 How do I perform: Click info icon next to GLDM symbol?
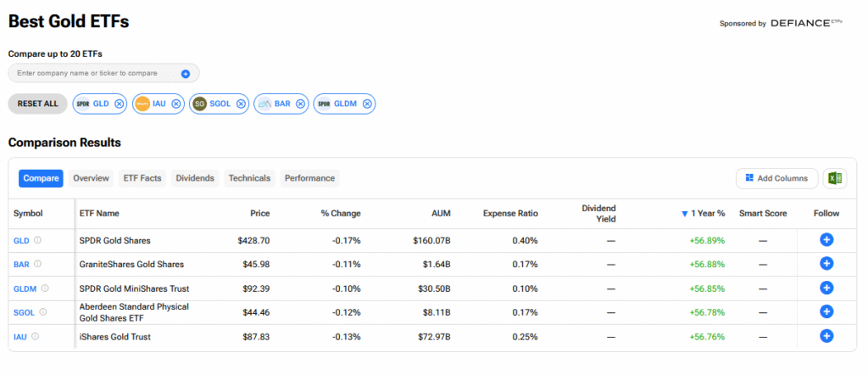(45, 288)
